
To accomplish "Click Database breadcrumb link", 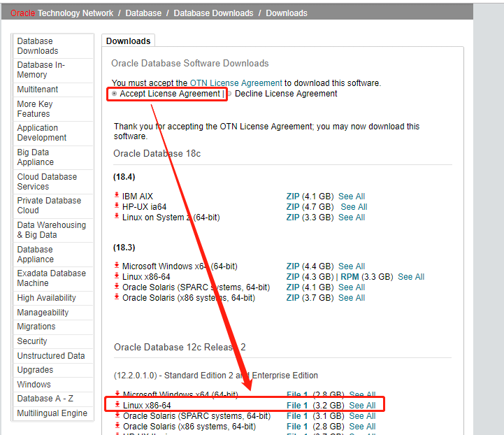I will pyautogui.click(x=143, y=13).
